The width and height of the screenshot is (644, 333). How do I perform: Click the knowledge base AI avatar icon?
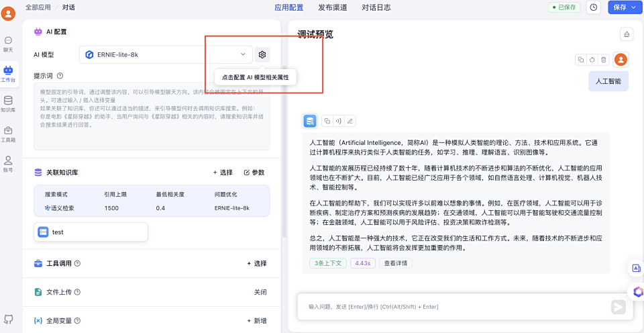point(310,121)
